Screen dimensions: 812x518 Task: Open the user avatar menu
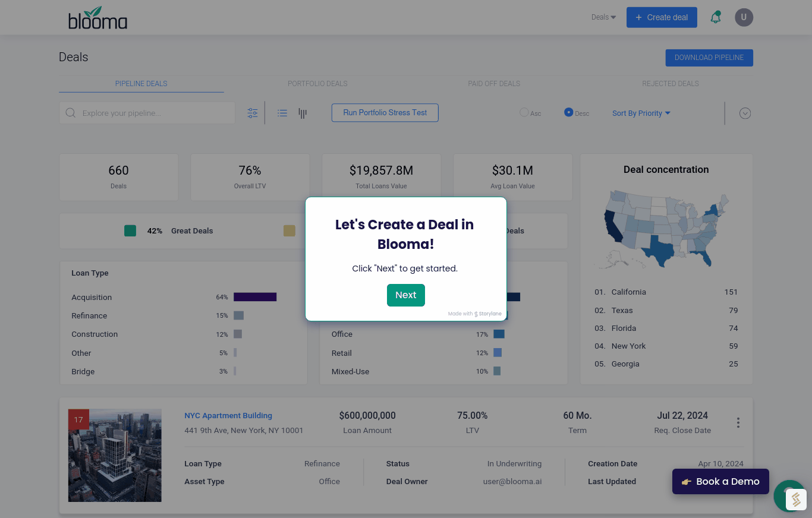click(x=744, y=17)
